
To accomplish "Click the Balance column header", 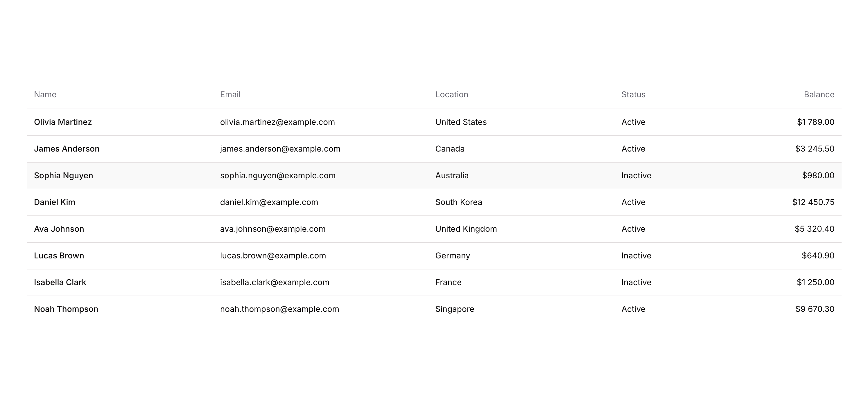I will click(819, 95).
